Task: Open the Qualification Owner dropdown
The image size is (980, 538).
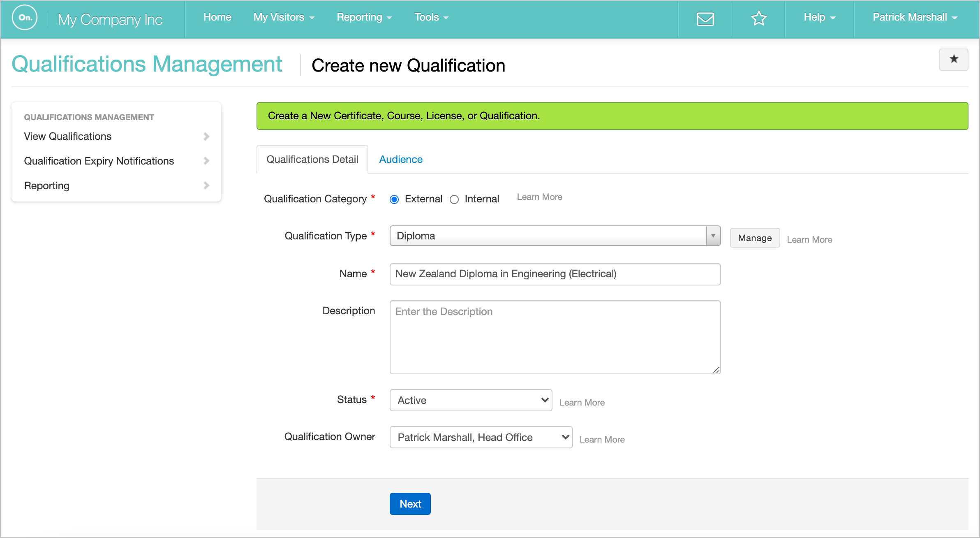Action: pos(480,437)
